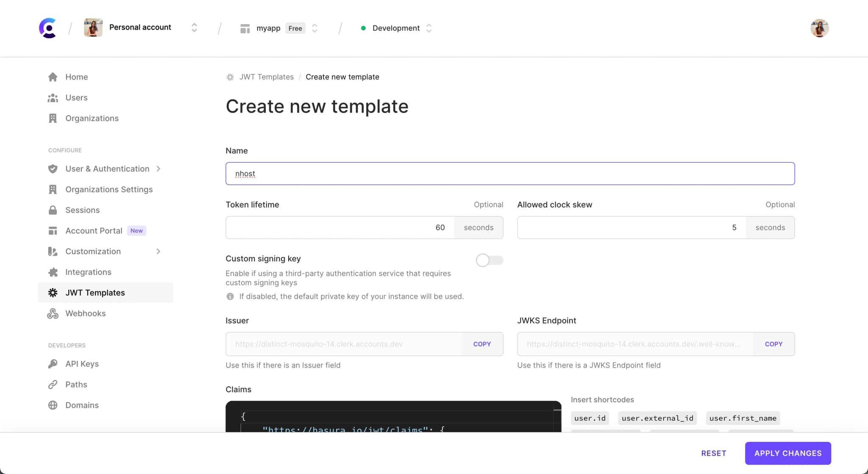This screenshot has width=868, height=474.
Task: Toggle the Custom signing key switch
Action: coord(489,260)
